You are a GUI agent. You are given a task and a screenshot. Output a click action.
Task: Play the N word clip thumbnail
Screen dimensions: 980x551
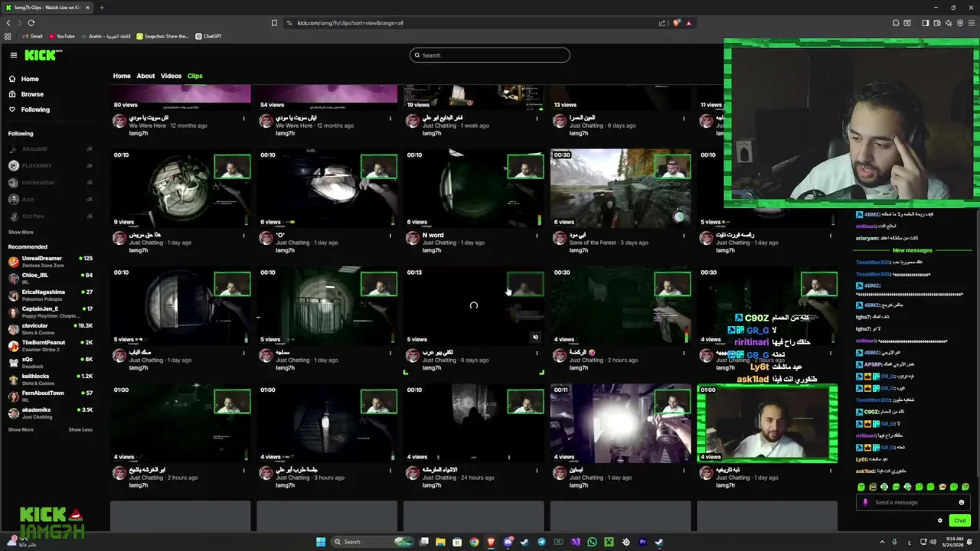tap(473, 189)
